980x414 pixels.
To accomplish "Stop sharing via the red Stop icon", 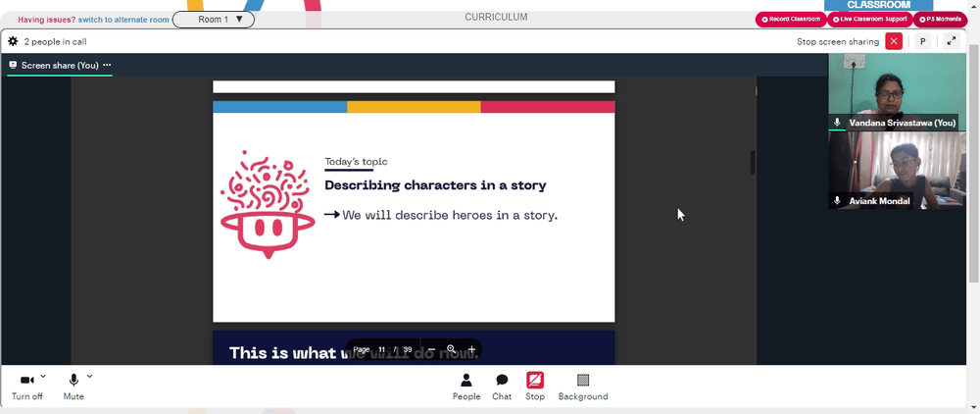I will coord(535,381).
